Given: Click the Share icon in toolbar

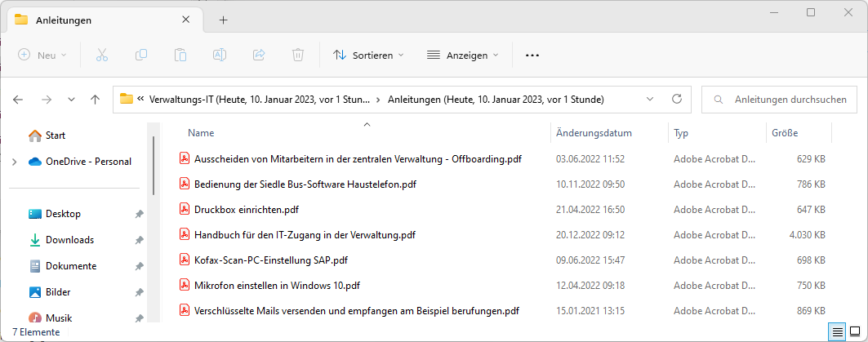Looking at the screenshot, I should point(259,55).
